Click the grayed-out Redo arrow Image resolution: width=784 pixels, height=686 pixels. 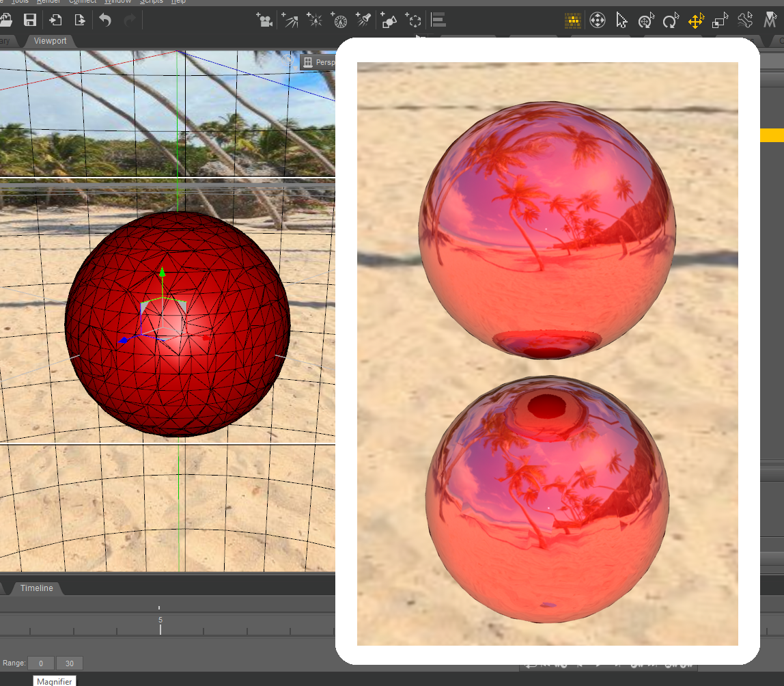[x=130, y=20]
